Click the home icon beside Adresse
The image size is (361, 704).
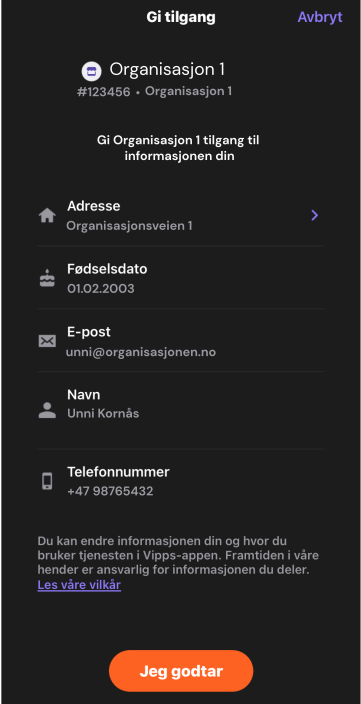coord(47,216)
